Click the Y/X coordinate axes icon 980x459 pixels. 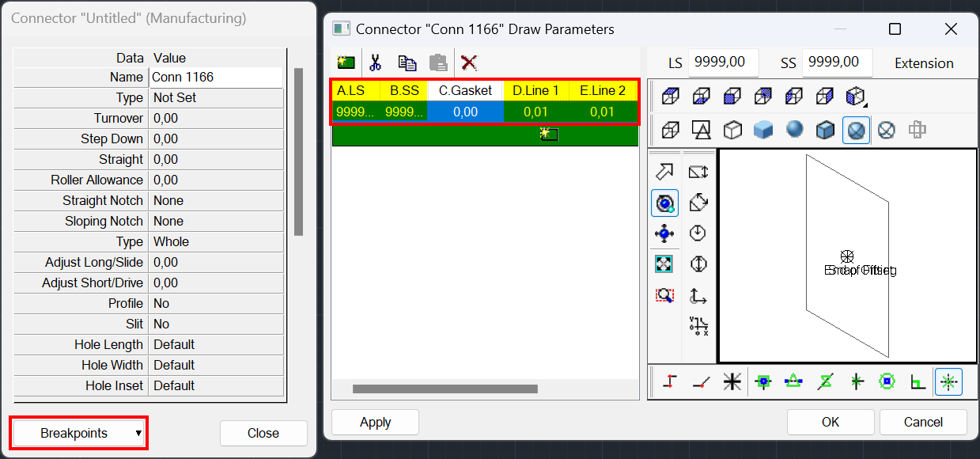tap(698, 325)
